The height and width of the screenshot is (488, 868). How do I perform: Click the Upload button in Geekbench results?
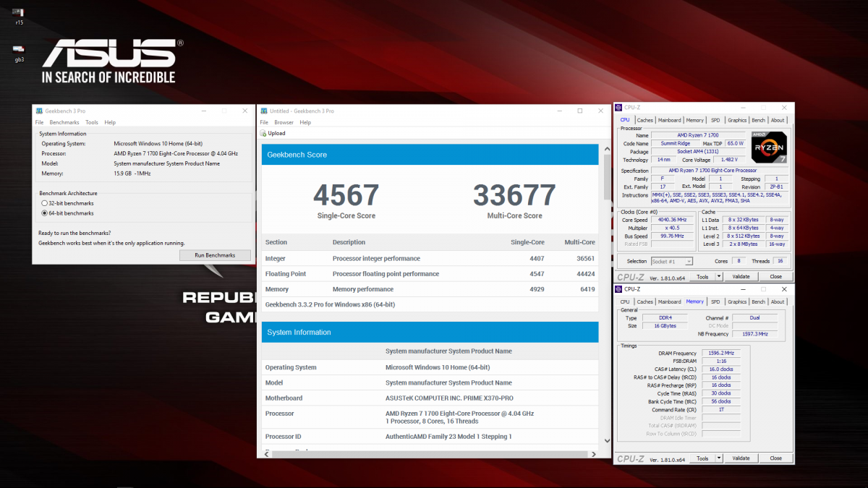[x=272, y=133]
